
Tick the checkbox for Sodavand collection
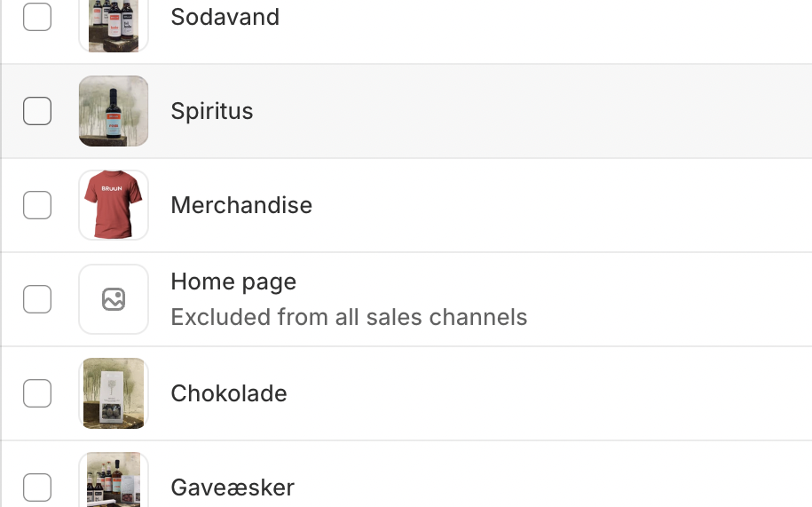(x=37, y=17)
